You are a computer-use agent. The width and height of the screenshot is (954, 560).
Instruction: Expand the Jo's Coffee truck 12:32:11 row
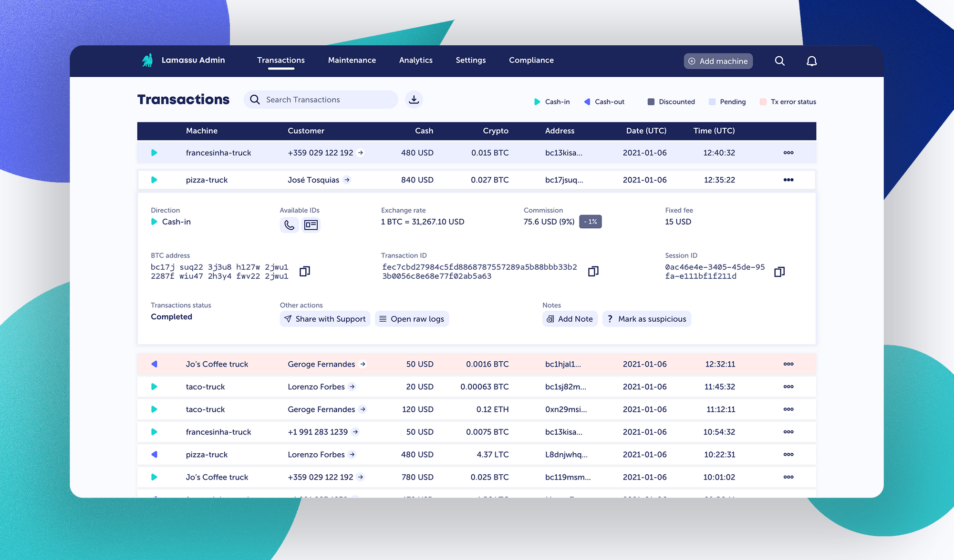coord(788,364)
